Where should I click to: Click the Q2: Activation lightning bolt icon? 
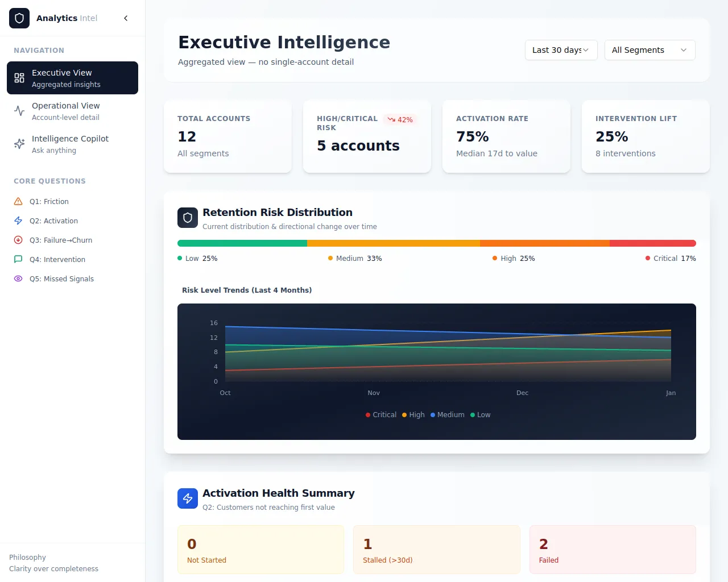tap(18, 221)
